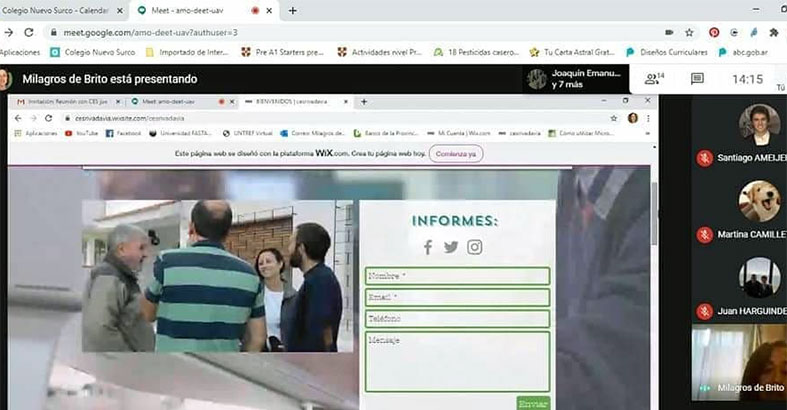The image size is (787, 410).
Task: Select Juan HARGUINDE's participant avatar
Action: [759, 279]
